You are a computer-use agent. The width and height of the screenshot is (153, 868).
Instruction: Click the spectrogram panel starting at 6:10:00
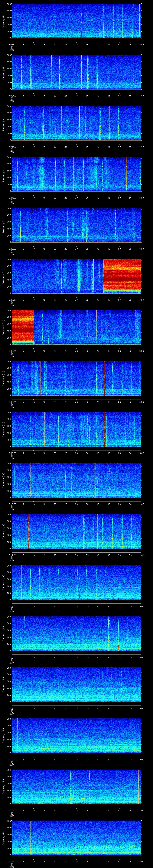pos(76,481)
